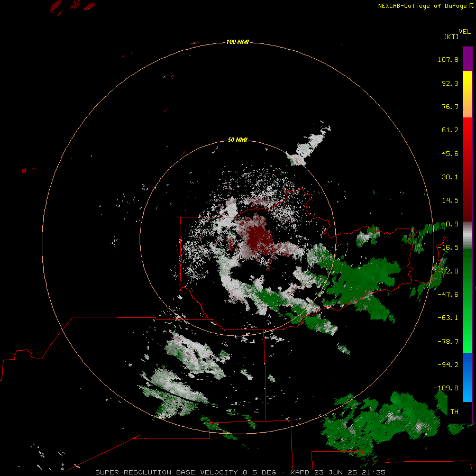
Task: Click the 107.8 velocity scale value
Action: [x=448, y=59]
